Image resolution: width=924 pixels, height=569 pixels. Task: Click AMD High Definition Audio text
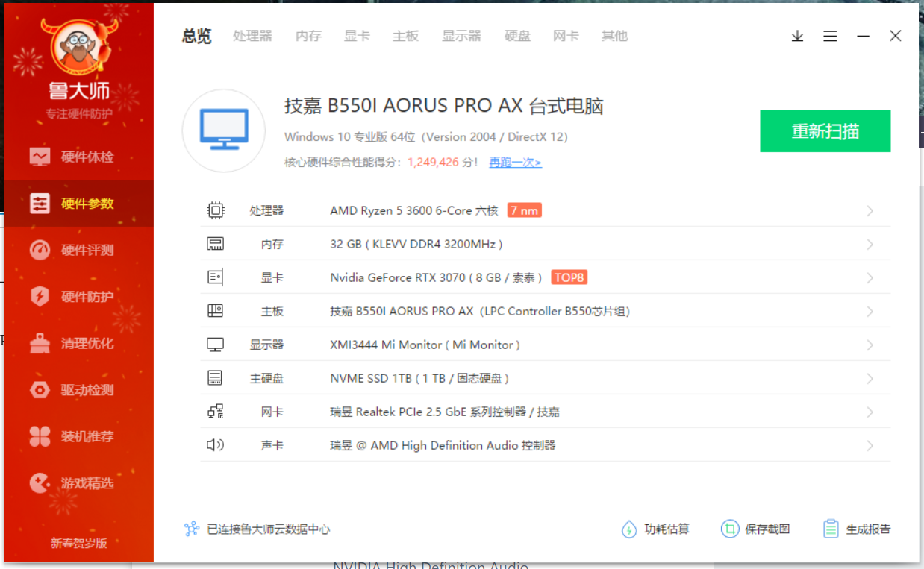click(444, 445)
